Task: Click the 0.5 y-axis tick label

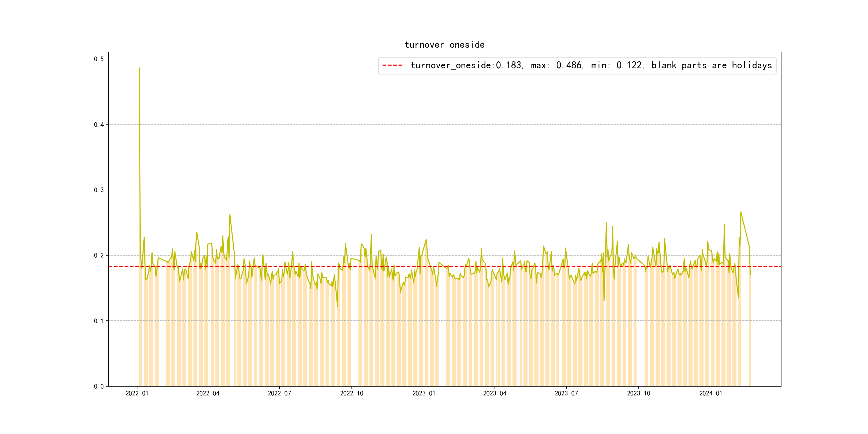Action: [x=99, y=59]
